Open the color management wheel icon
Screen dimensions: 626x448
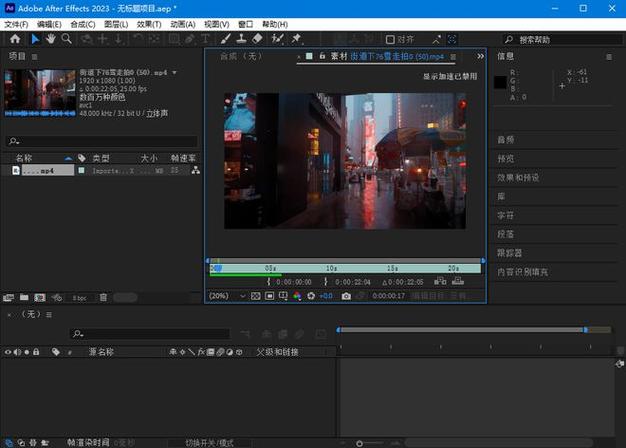297,296
